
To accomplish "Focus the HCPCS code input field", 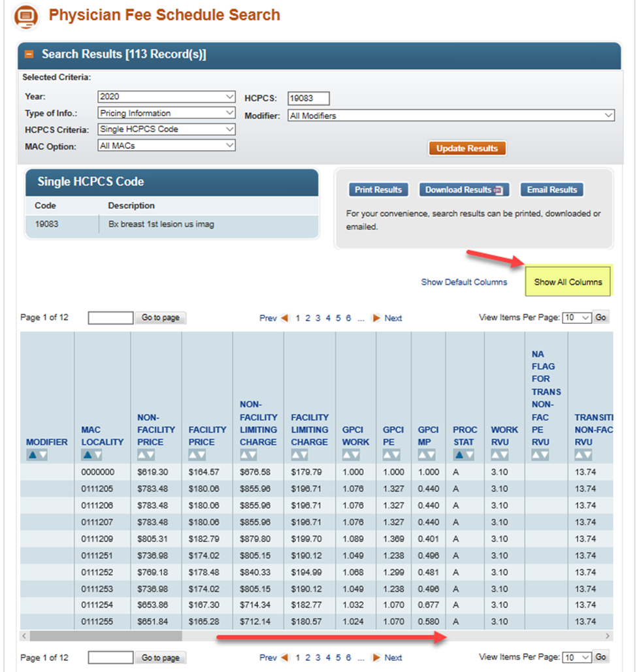I will 308,99.
